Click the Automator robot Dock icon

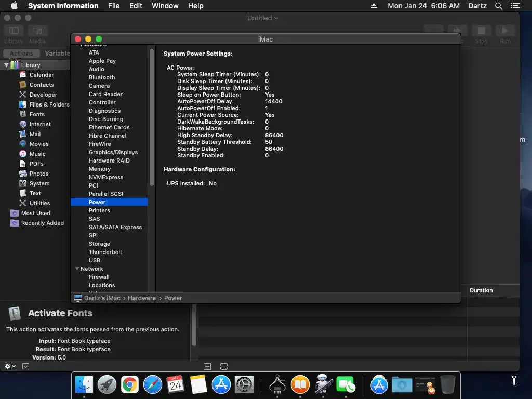tap(323, 384)
